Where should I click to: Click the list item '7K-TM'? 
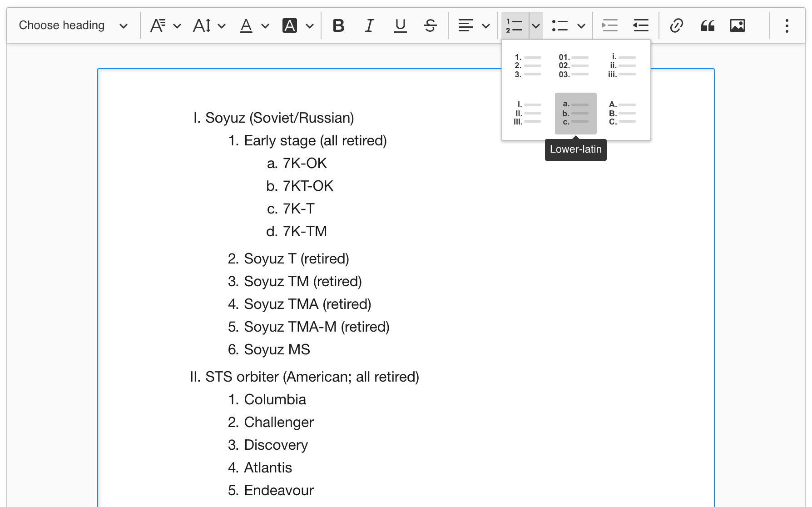[305, 232]
